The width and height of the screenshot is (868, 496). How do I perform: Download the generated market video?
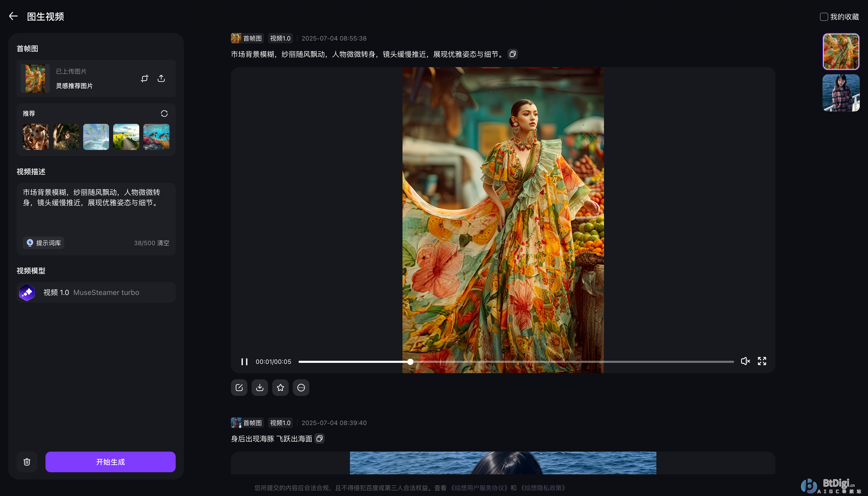pos(259,387)
